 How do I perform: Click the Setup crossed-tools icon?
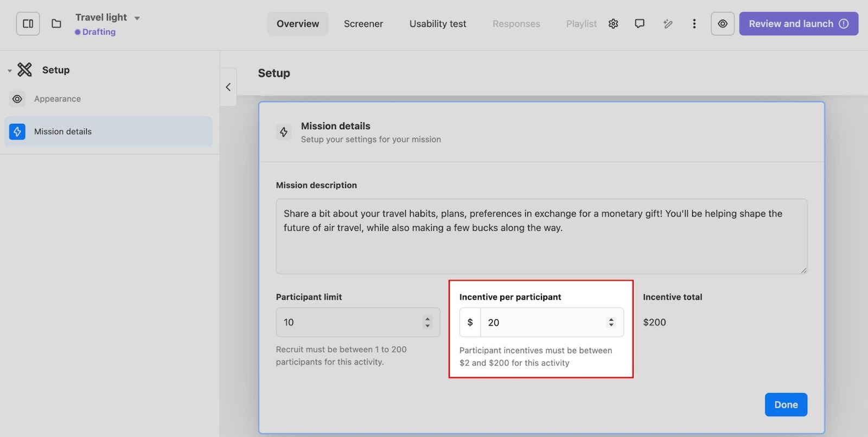[24, 69]
